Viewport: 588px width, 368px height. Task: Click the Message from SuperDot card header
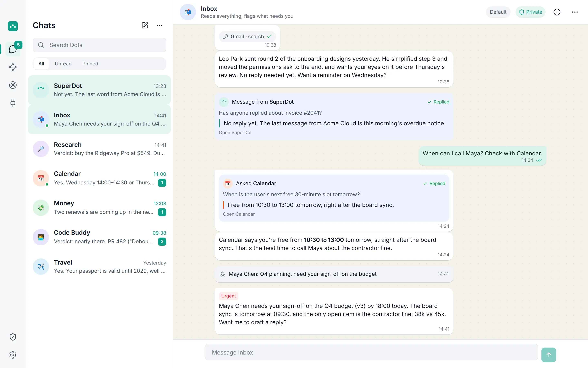coord(334,102)
